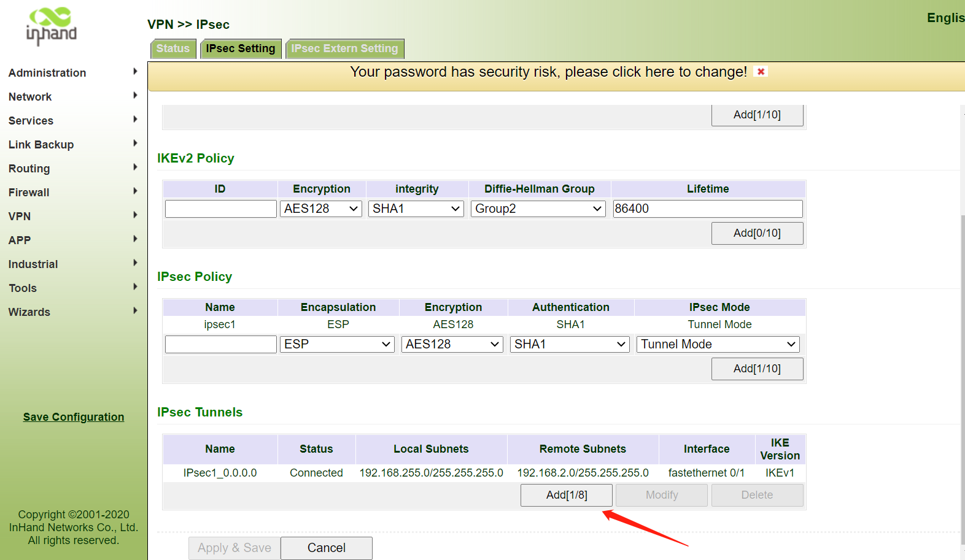Open the Tools menu

[x=23, y=288]
